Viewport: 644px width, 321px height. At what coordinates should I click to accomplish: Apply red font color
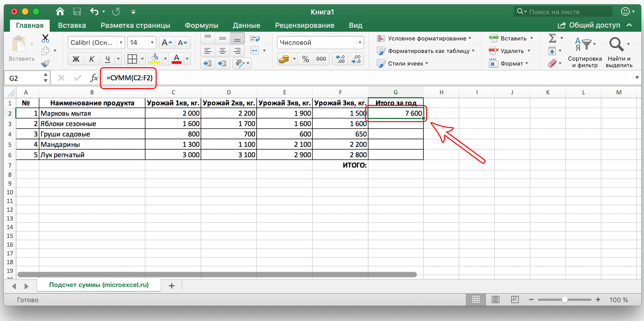click(176, 59)
